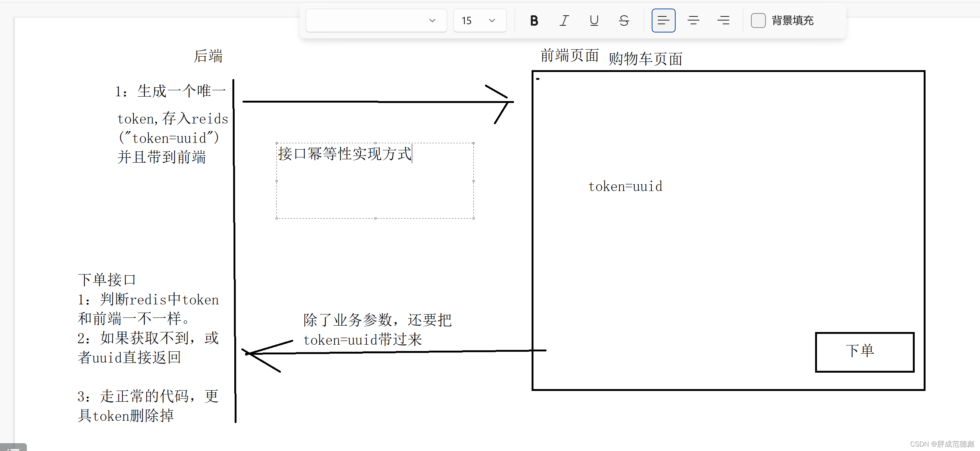Click the text ("token=uuid")
Screen dimensions: 980x451
tap(169, 138)
